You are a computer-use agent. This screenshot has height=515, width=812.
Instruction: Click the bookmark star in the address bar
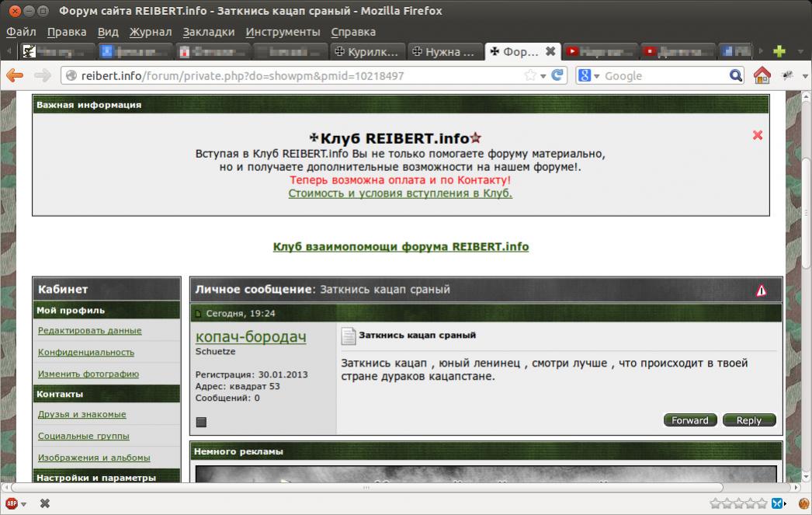click(529, 75)
